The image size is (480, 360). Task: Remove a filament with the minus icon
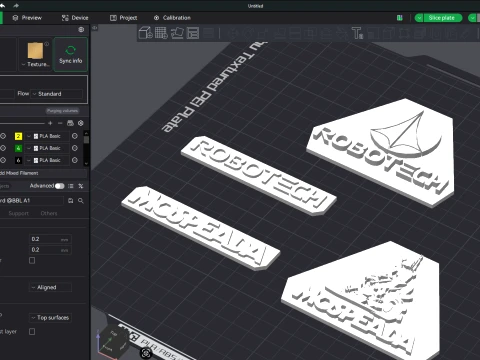tap(60, 123)
